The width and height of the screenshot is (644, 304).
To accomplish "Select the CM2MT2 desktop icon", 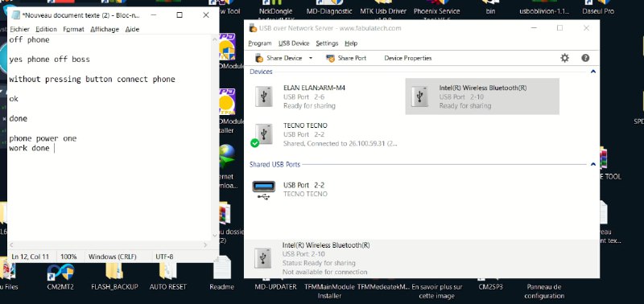I will coord(60,277).
